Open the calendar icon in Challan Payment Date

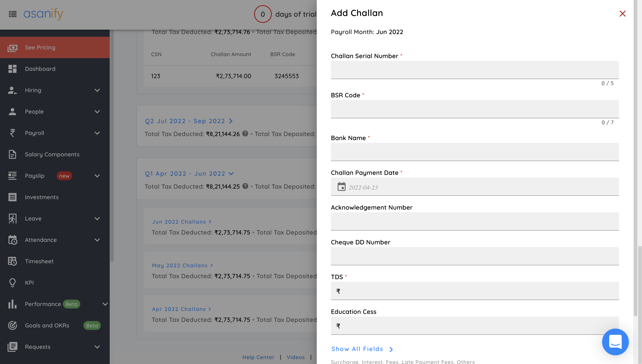coord(341,187)
